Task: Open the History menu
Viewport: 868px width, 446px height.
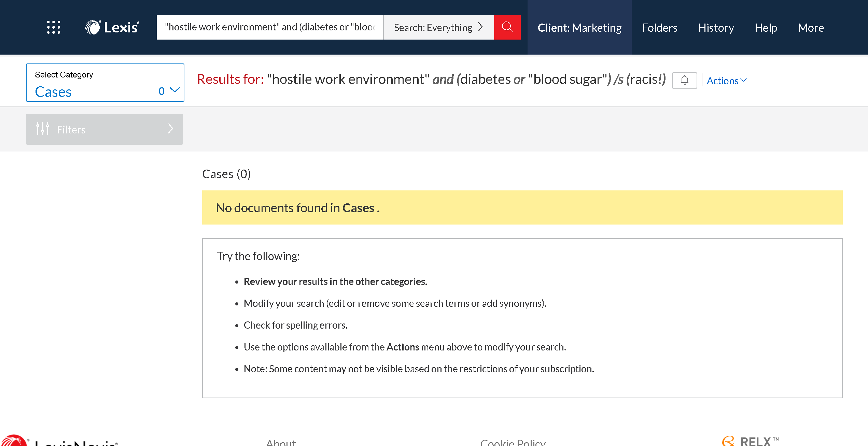Action: click(x=716, y=28)
